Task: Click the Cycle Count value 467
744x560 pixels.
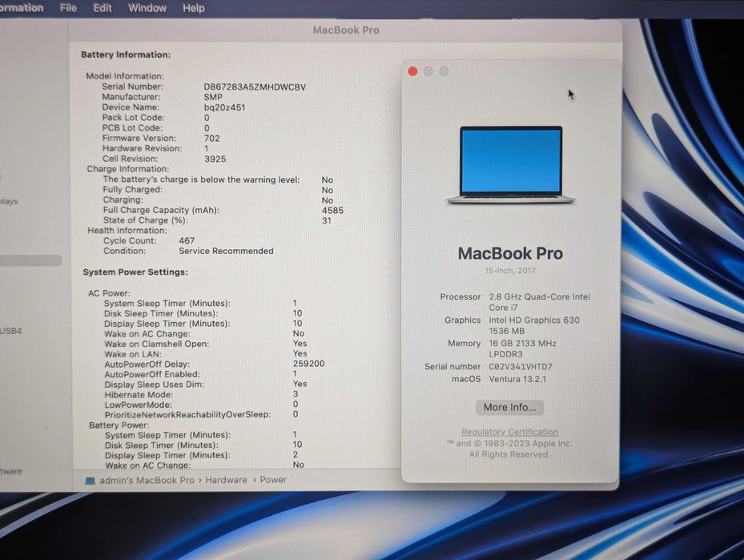Action: [187, 240]
